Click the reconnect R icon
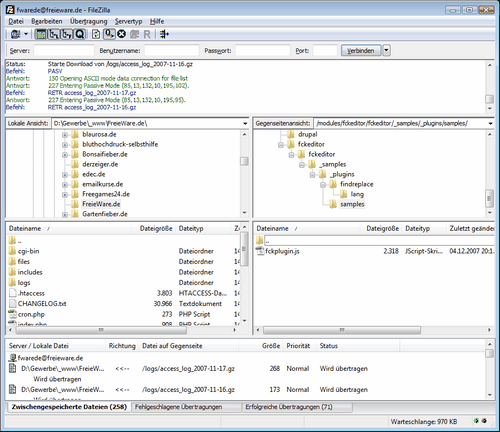Viewport: 500px width, 432px height. 147,34
